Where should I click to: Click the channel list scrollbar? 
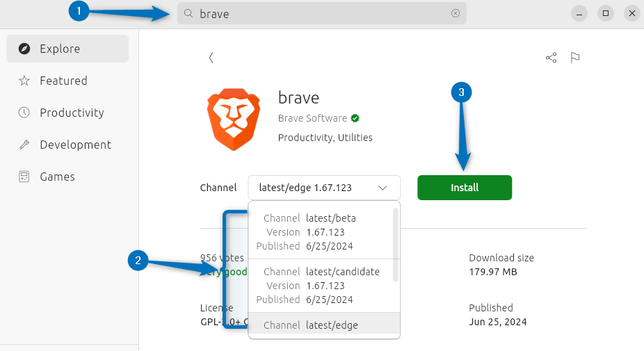(396, 245)
